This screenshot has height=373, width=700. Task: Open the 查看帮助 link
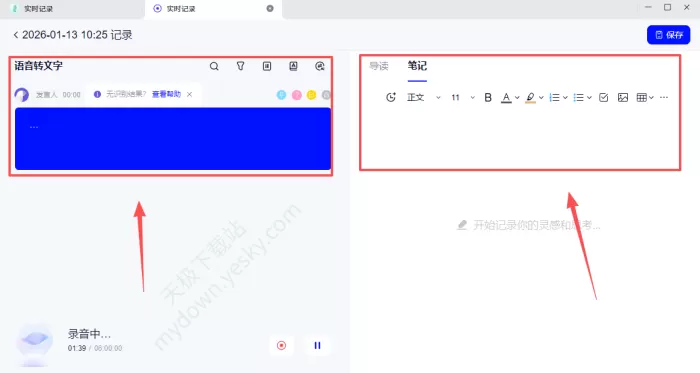pyautogui.click(x=167, y=94)
